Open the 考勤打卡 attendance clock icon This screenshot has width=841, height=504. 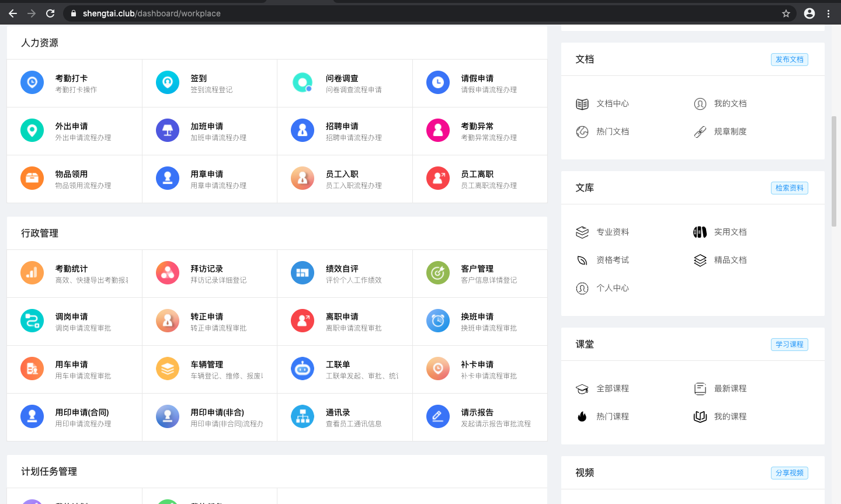tap(32, 82)
